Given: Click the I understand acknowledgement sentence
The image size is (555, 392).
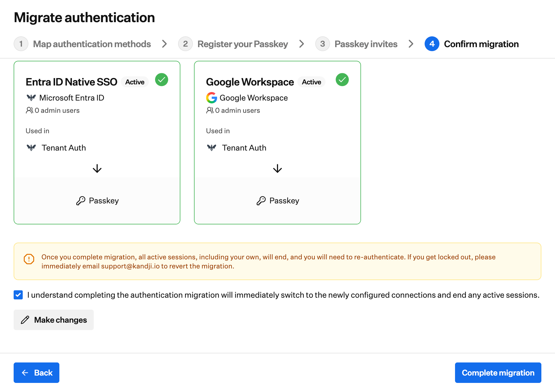Looking at the screenshot, I should point(283,295).
